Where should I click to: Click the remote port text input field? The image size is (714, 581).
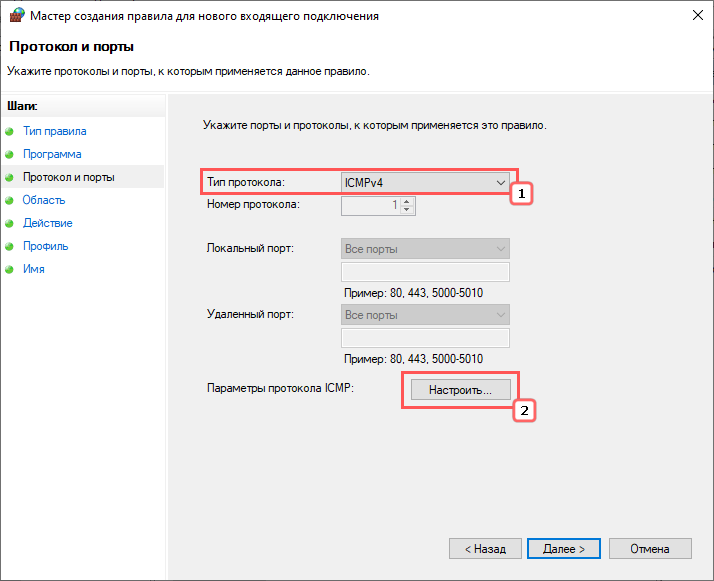425,338
